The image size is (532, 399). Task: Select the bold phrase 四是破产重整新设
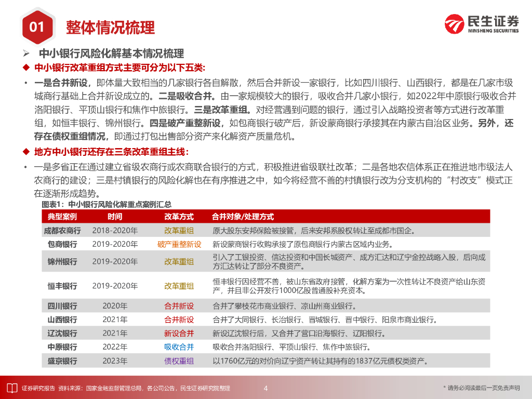[185, 123]
